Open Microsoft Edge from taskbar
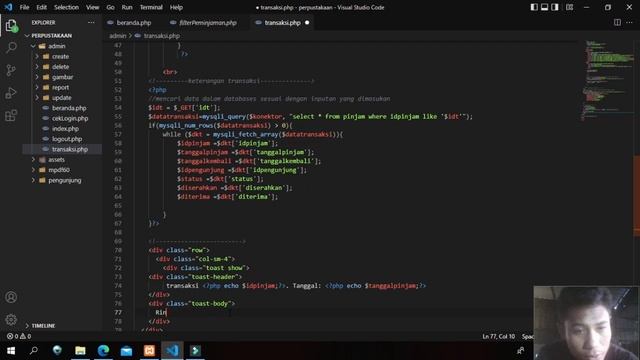 pyautogui.click(x=103, y=351)
